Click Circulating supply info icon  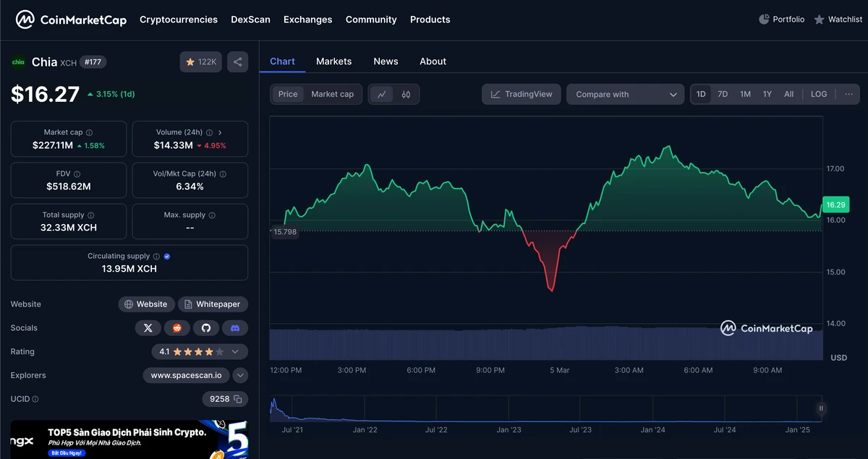pos(157,256)
